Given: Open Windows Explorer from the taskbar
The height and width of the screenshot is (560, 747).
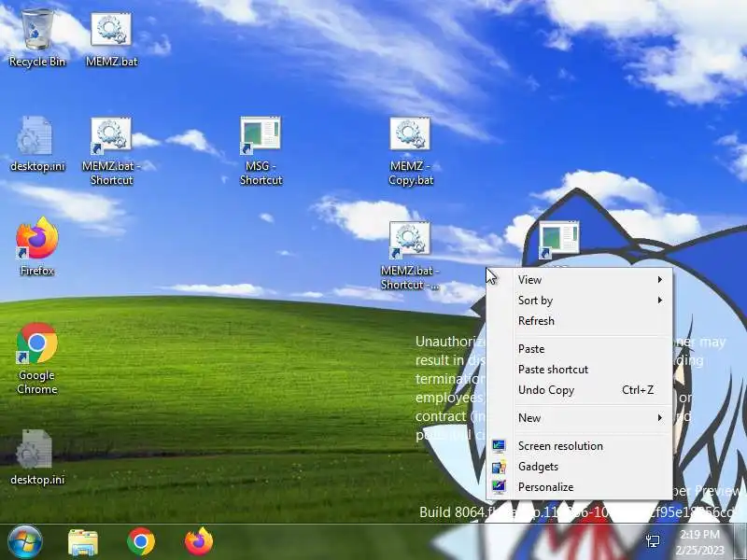Looking at the screenshot, I should click(83, 542).
